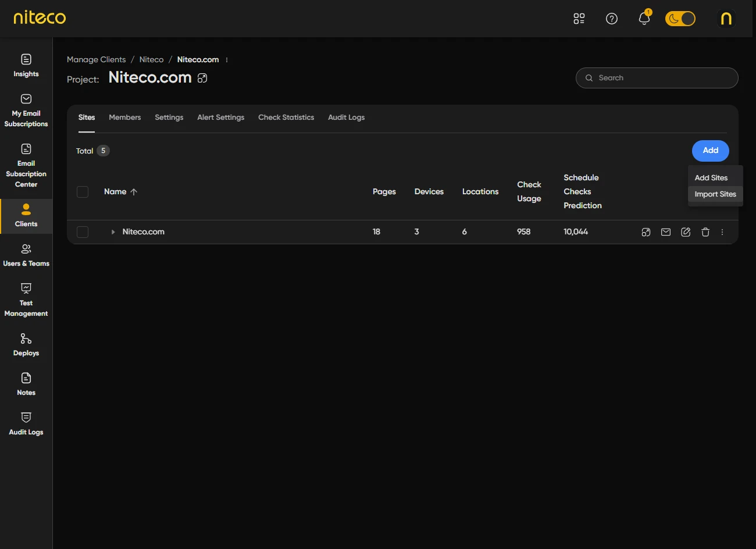This screenshot has width=756, height=549.
Task: Open the notifications bell
Action: [x=644, y=19]
